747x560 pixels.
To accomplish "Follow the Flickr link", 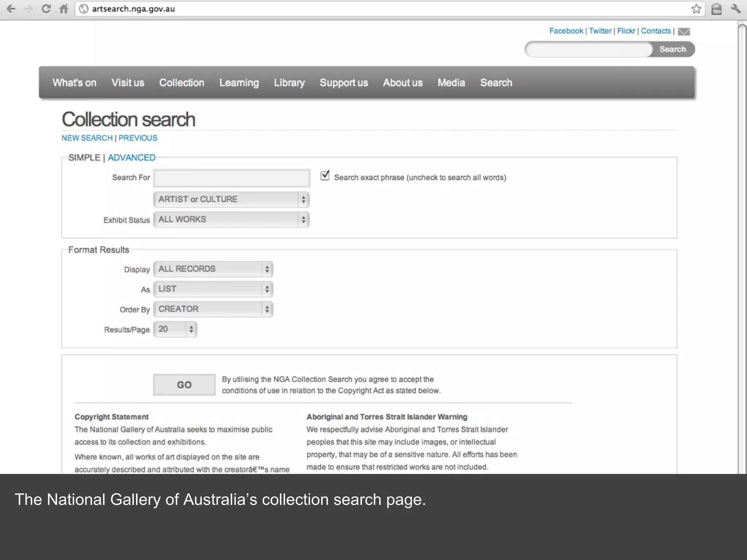I will (626, 31).
